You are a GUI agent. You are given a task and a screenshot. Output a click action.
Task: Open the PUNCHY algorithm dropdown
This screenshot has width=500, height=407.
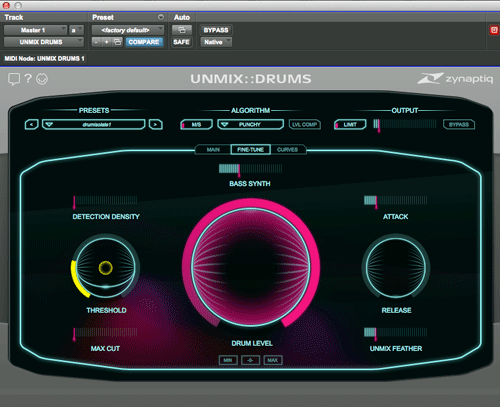point(250,124)
